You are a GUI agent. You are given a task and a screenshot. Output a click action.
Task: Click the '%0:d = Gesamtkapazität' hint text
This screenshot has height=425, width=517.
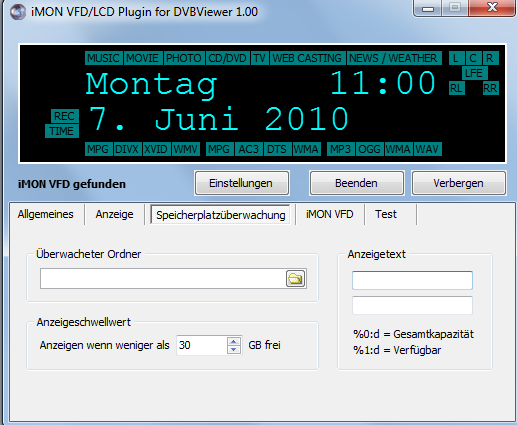pos(413,334)
